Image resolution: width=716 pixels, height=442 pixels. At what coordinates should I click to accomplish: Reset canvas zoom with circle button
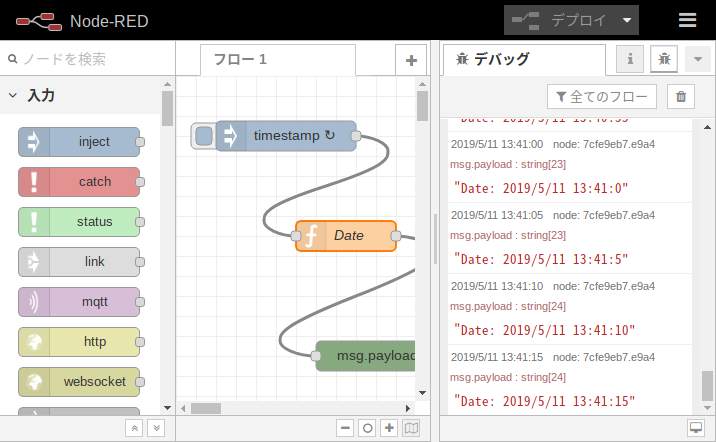point(367,428)
